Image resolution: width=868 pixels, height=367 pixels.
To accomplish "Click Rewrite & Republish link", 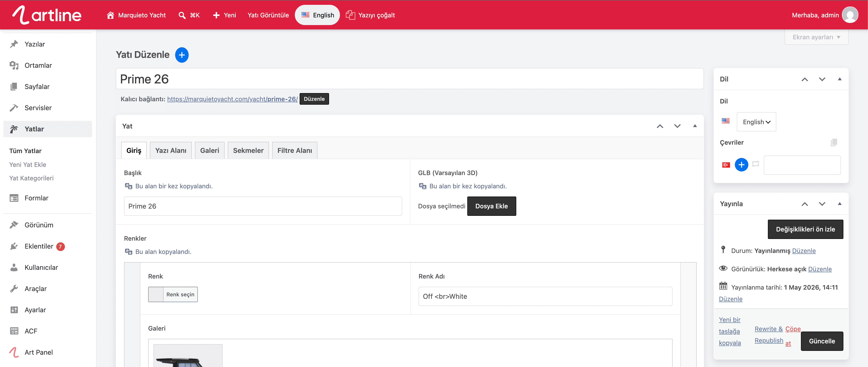I will 769,335.
